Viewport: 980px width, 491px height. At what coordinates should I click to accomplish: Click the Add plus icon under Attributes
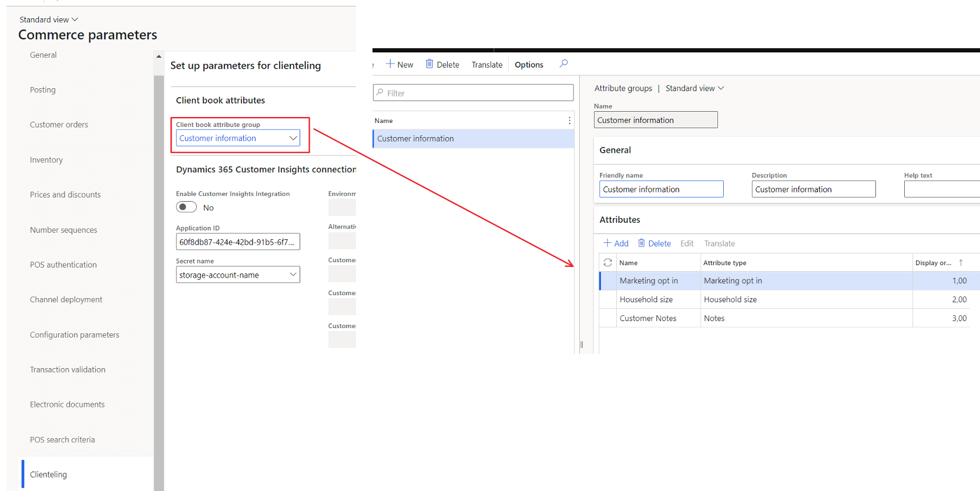point(608,243)
